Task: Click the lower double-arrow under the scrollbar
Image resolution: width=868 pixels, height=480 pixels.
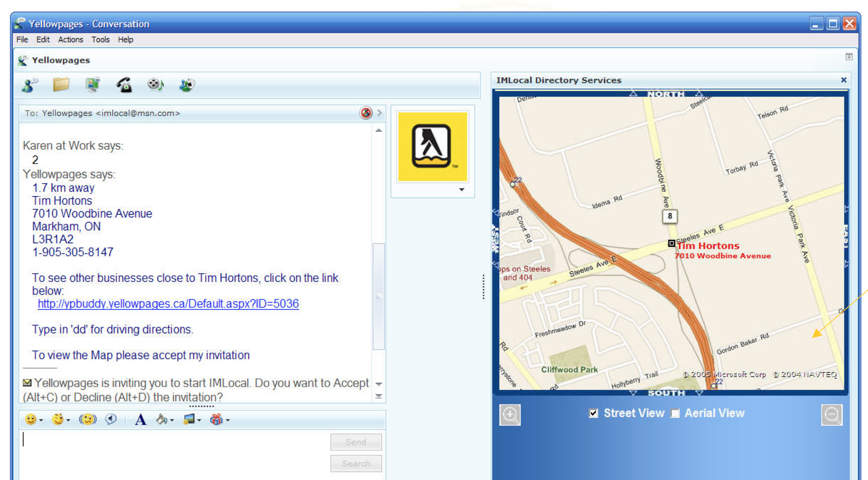Action: click(x=379, y=396)
